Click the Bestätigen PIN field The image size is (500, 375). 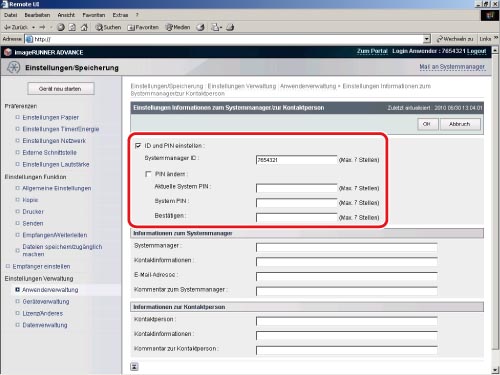(x=296, y=217)
